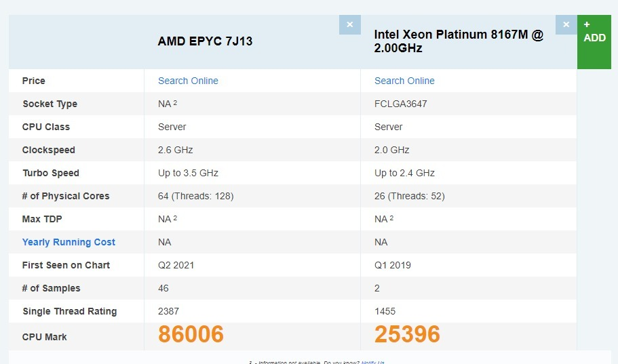Select the 1455 single thread rating
Image resolution: width=618 pixels, height=364 pixels.
pos(385,311)
